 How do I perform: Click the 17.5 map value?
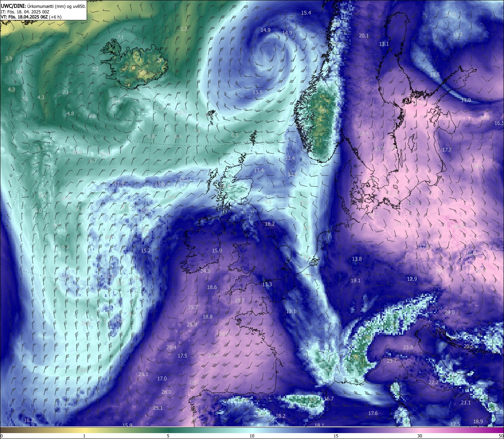182,356
